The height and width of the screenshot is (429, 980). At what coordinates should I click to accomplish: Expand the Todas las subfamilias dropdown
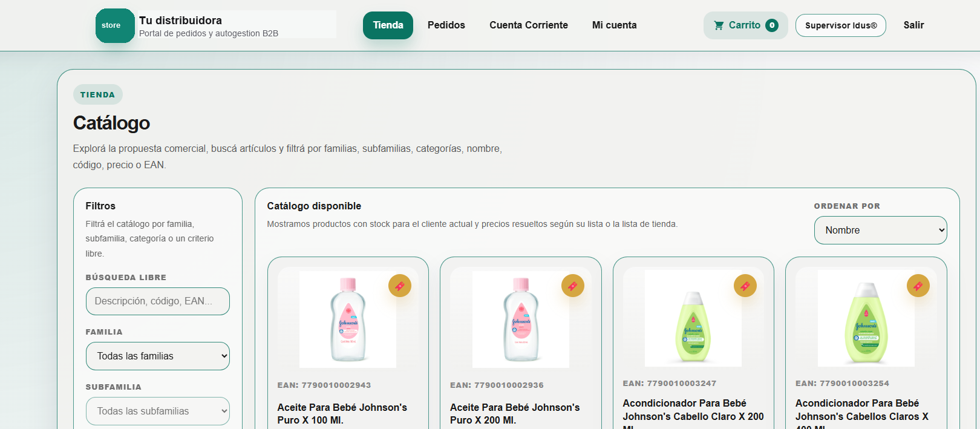(158, 411)
